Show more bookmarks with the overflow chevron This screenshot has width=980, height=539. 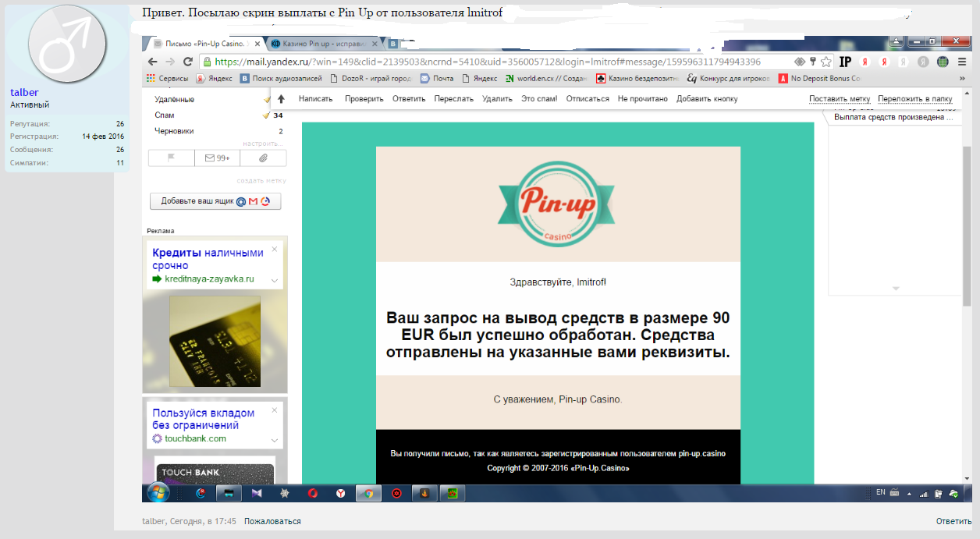pyautogui.click(x=962, y=78)
